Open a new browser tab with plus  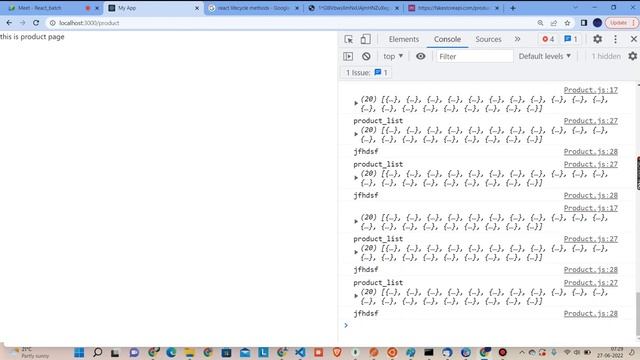click(513, 8)
